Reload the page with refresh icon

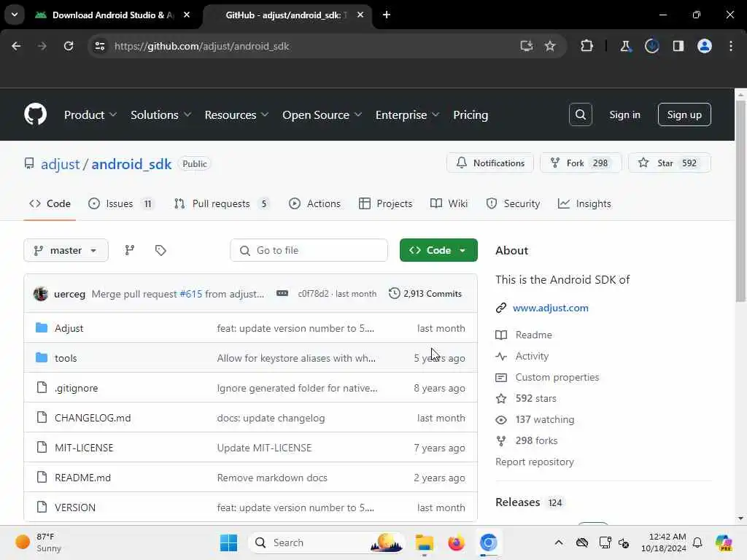pyautogui.click(x=69, y=46)
